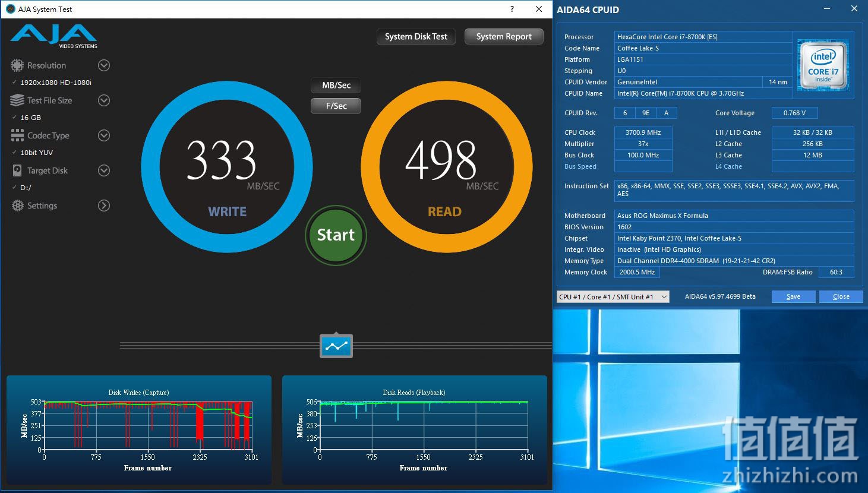Click the 1920x1080 HD-1080i resolution value

tap(56, 83)
